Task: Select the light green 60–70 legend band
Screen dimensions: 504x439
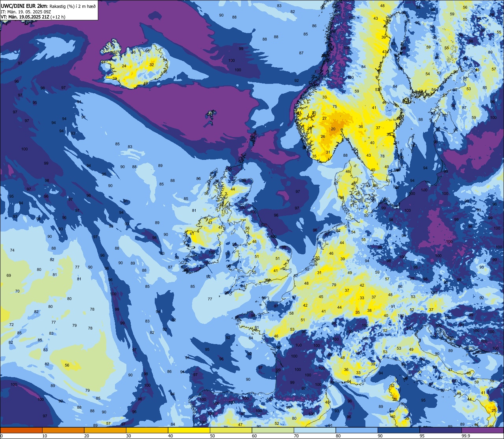Action: pos(273,430)
